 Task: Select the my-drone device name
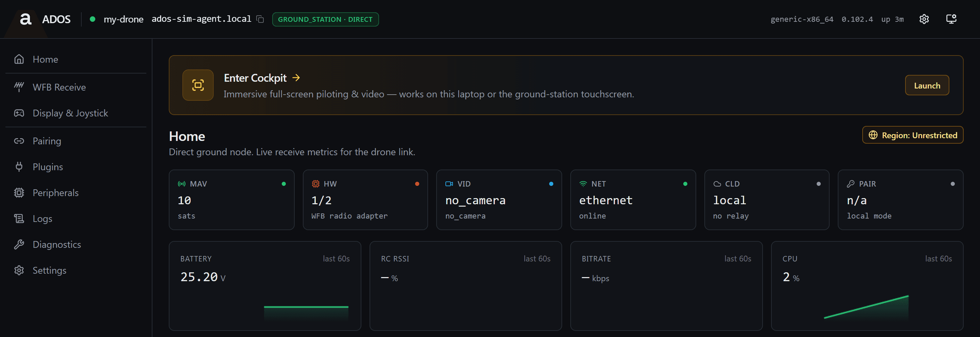pyautogui.click(x=123, y=19)
